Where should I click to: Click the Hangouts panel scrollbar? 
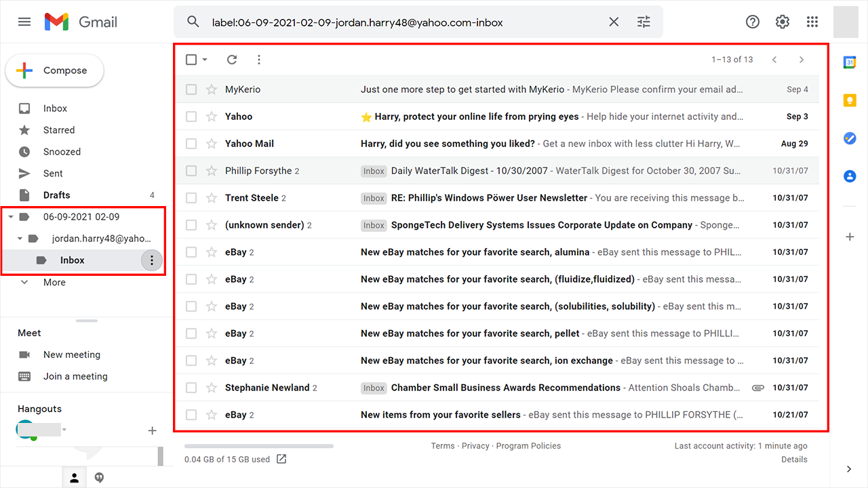pyautogui.click(x=161, y=456)
